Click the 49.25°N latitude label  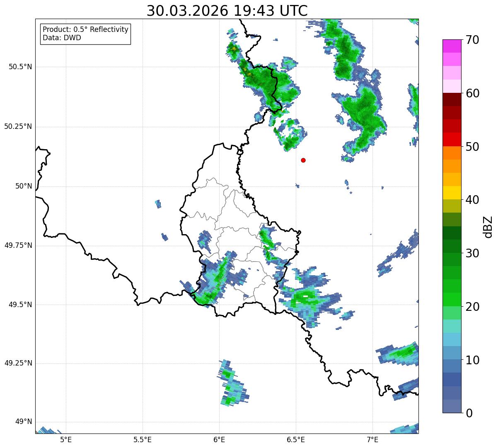(18, 363)
